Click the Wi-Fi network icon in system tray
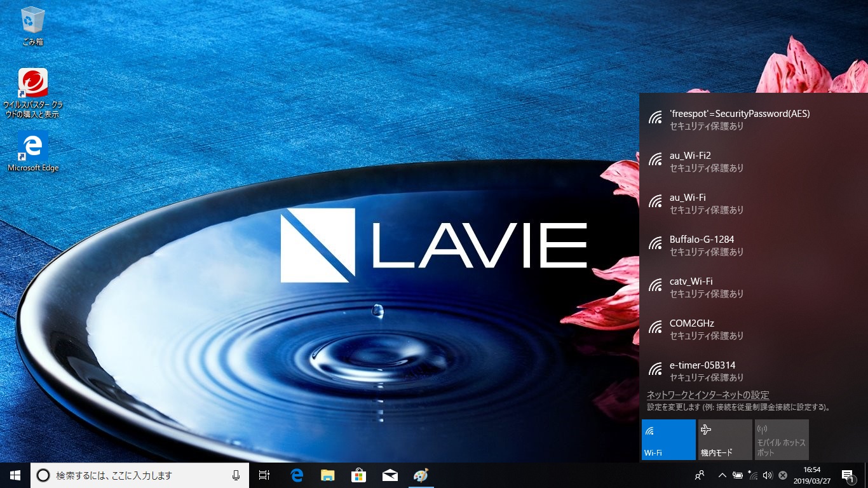Image resolution: width=868 pixels, height=488 pixels. [752, 475]
